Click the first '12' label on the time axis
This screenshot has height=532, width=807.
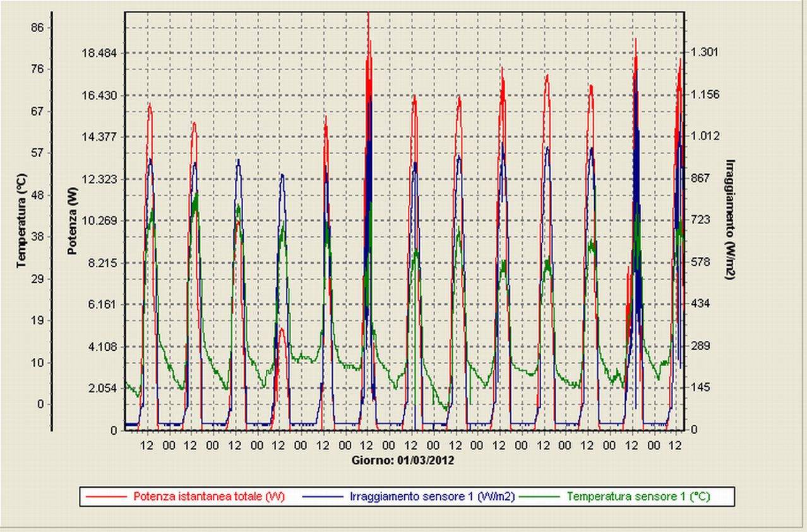[x=146, y=444]
